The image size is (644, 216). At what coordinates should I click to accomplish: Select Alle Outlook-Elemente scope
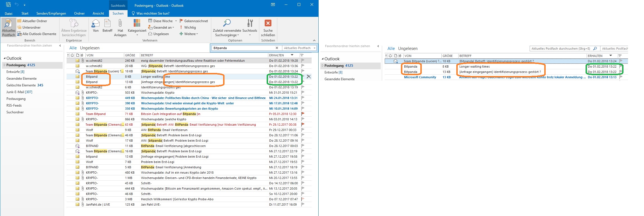coord(37,34)
